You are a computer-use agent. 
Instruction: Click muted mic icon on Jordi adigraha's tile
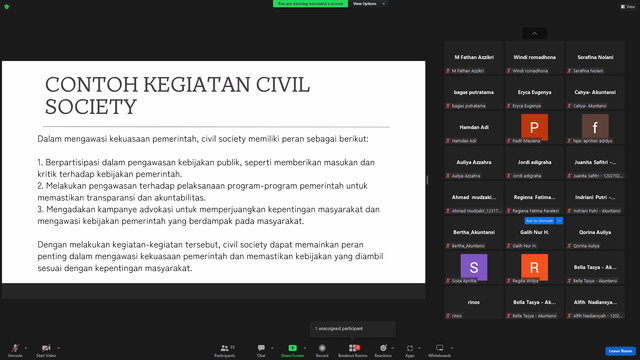tap(509, 176)
